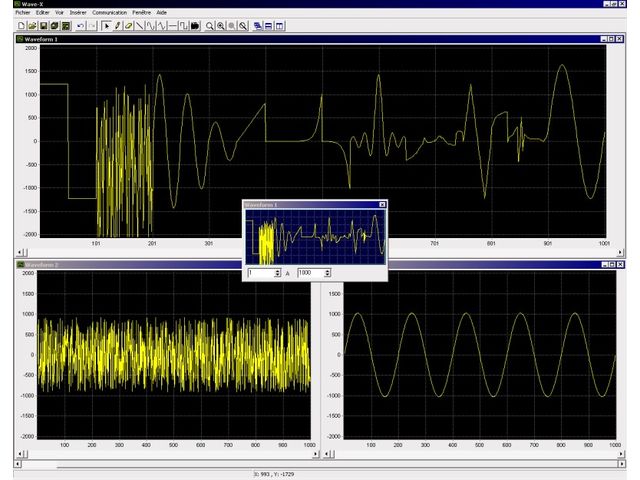
Task: Open the Fichier menu
Action: click(23, 13)
